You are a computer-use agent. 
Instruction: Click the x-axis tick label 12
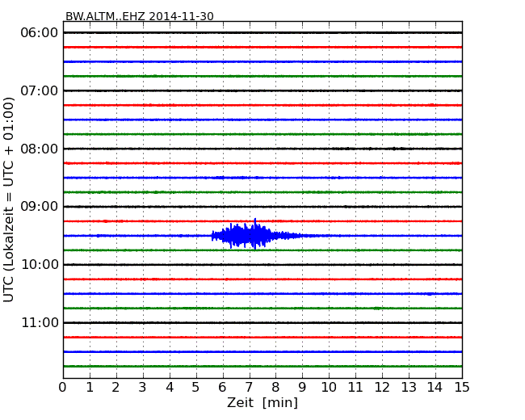tap(382, 387)
